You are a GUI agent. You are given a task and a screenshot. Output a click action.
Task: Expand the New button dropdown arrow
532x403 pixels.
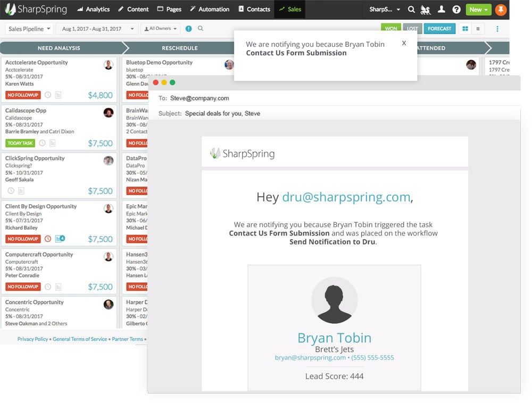coord(485,9)
